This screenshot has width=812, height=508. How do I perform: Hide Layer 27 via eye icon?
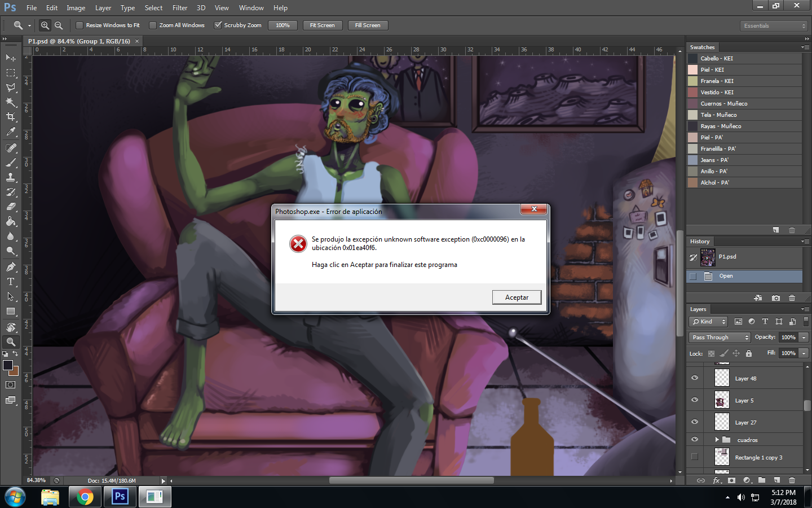(695, 422)
